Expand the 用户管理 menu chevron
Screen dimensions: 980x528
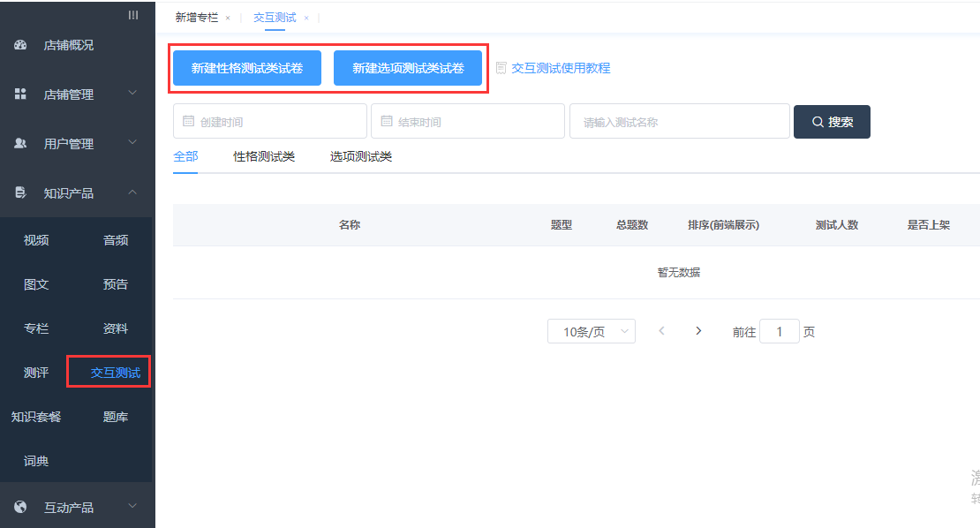click(132, 142)
